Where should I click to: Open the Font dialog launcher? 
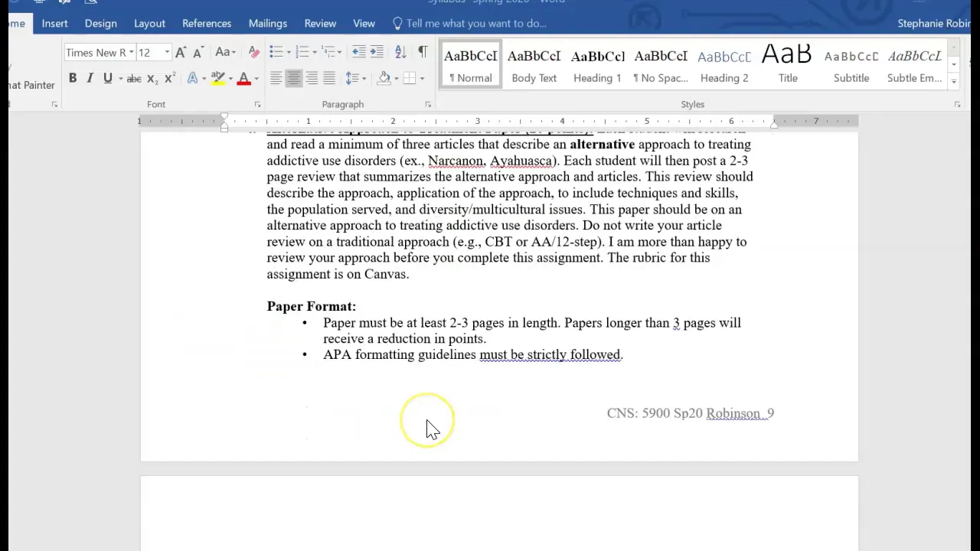[257, 104]
